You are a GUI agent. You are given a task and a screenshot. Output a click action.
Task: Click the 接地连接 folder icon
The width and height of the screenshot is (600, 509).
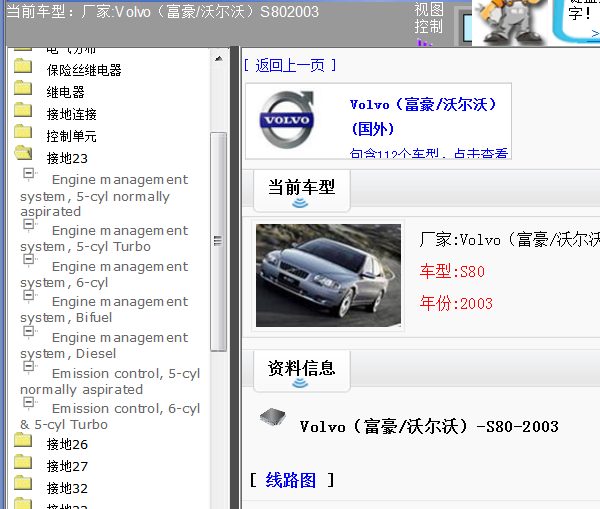(x=23, y=110)
